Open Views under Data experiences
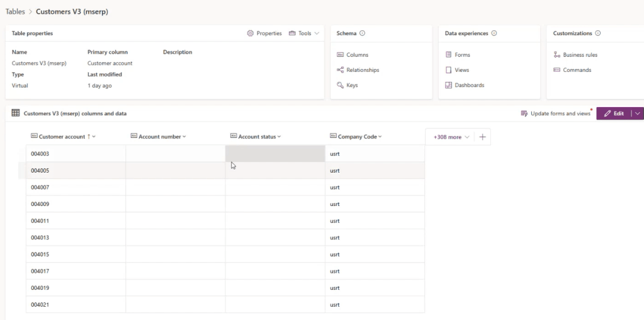The image size is (644, 320). pyautogui.click(x=461, y=70)
